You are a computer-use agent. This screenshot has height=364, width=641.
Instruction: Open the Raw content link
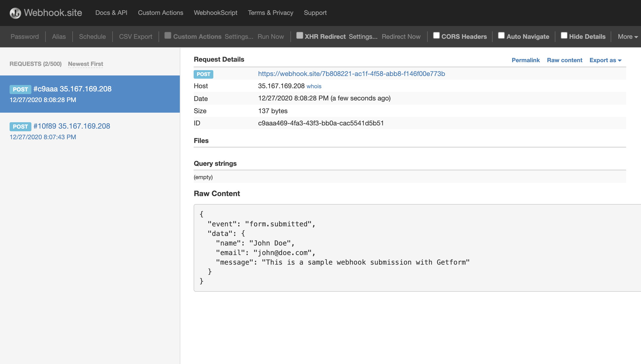coord(564,60)
